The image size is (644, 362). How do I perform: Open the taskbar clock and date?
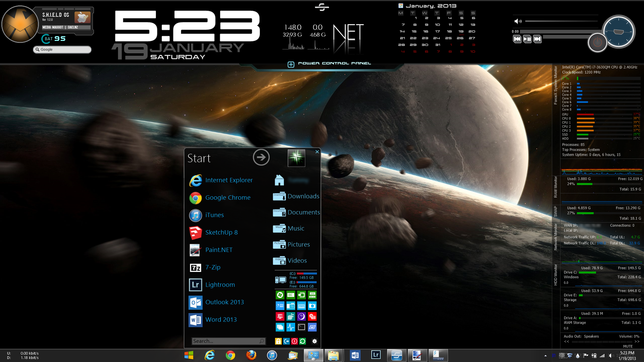tap(627, 356)
